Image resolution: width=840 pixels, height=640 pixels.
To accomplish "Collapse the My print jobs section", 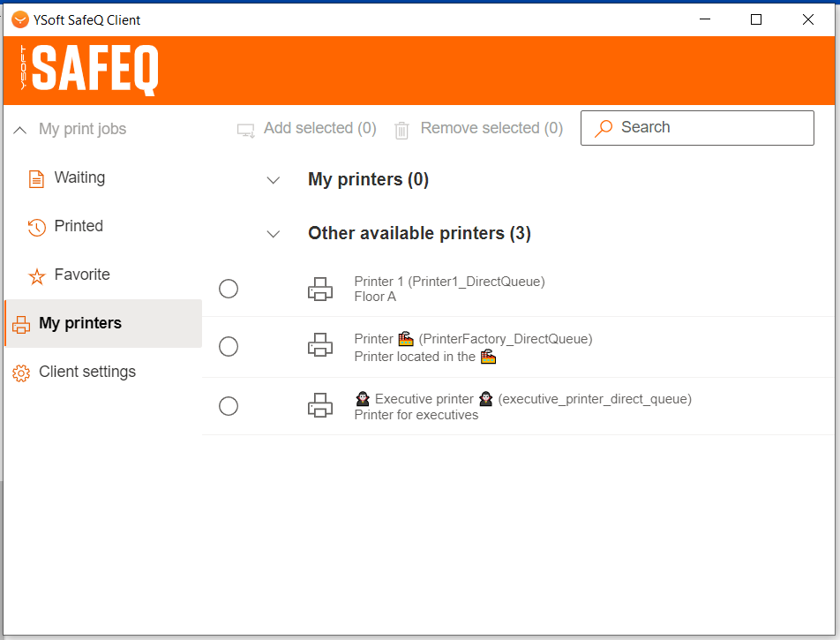I will point(20,130).
